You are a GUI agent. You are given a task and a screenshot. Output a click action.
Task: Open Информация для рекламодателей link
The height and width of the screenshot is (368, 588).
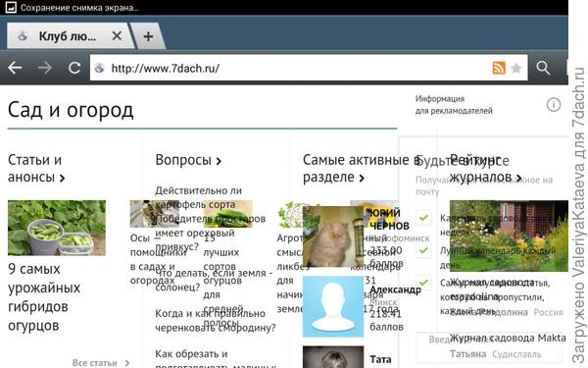pos(454,105)
